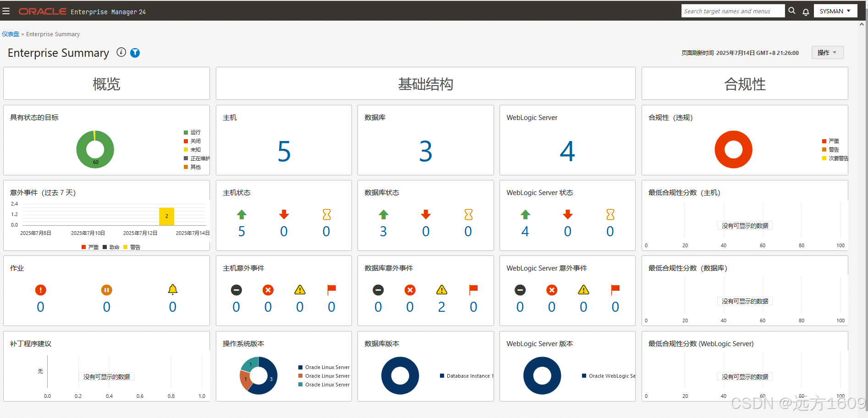Image resolution: width=868 pixels, height=418 pixels.
Task: Click the database status up arrow
Action: [x=384, y=214]
